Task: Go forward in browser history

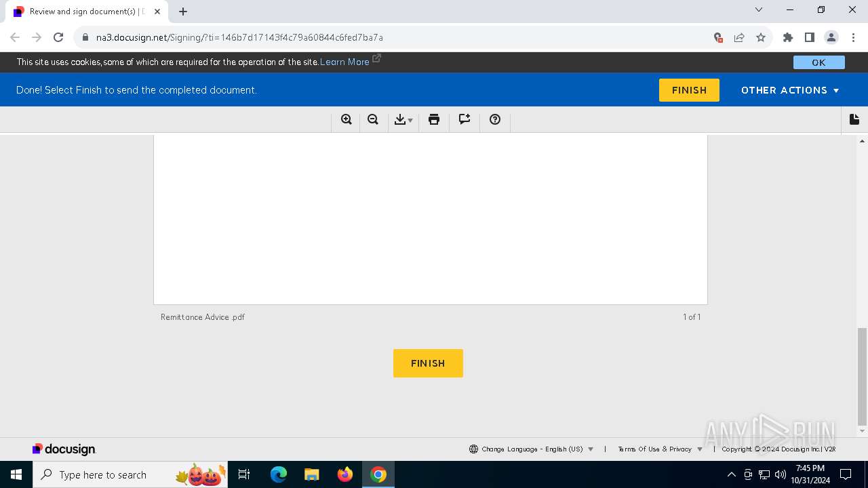Action: (37, 37)
